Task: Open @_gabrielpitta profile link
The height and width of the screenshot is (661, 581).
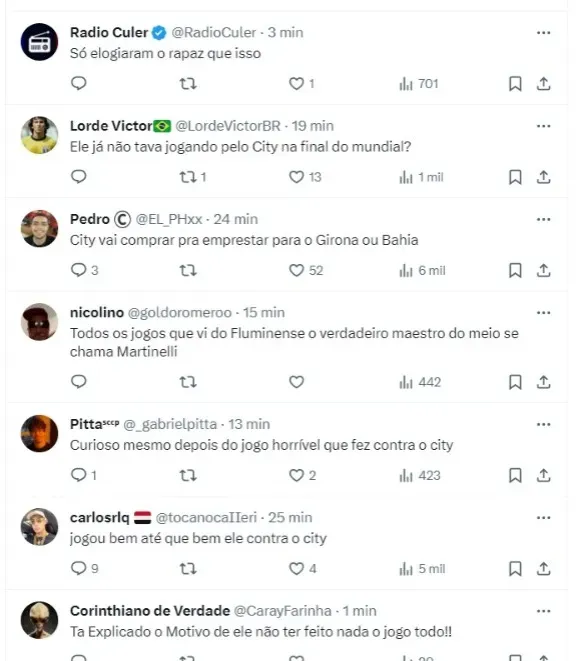Action: tap(170, 424)
